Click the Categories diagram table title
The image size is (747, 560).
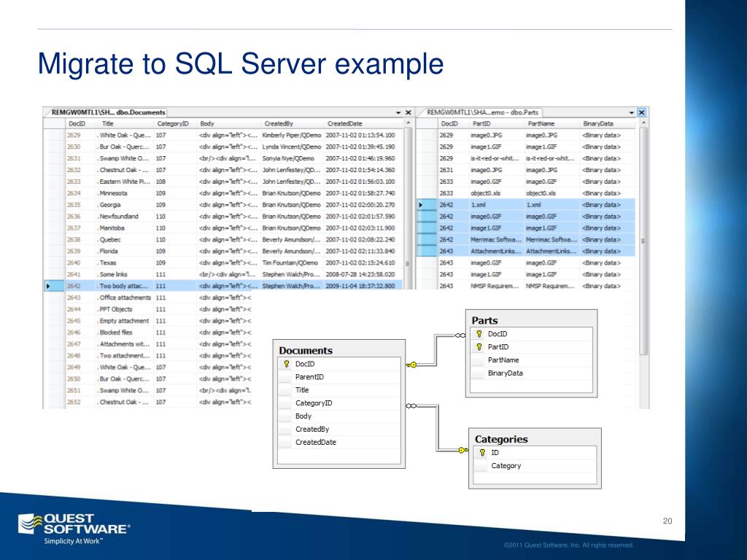tap(501, 439)
